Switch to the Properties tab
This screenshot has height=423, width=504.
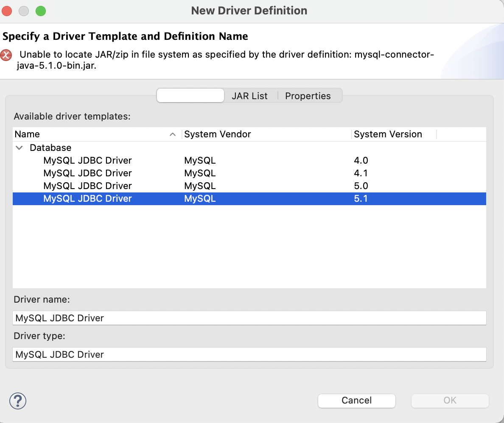(308, 96)
